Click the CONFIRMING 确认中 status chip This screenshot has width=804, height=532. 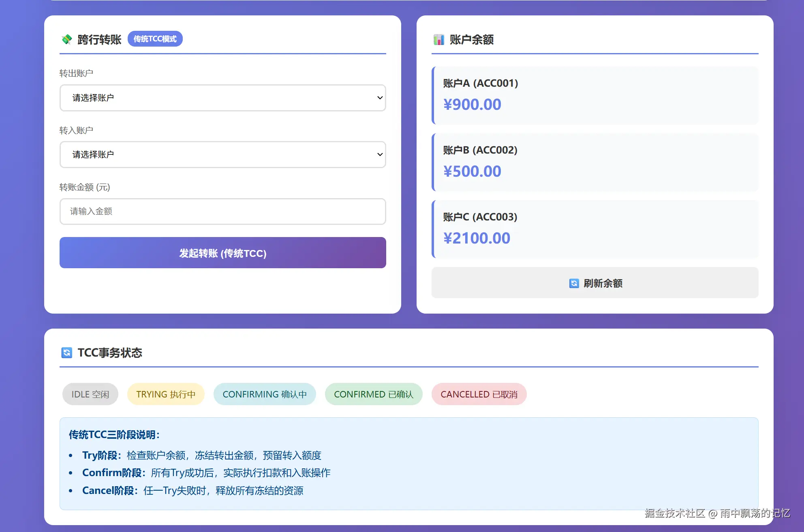tap(265, 394)
